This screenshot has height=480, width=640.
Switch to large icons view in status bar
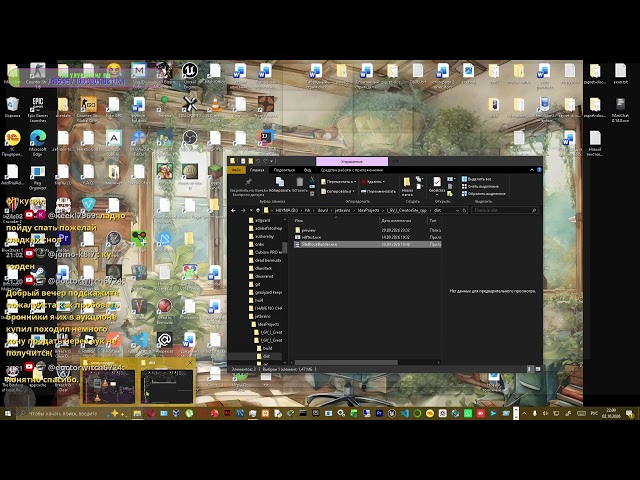[x=538, y=369]
